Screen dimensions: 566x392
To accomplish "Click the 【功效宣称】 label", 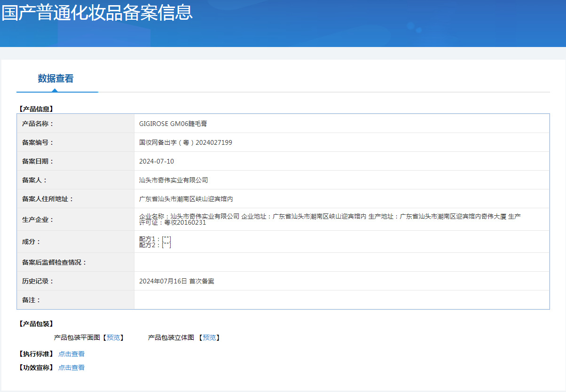I will pyautogui.click(x=36, y=368).
